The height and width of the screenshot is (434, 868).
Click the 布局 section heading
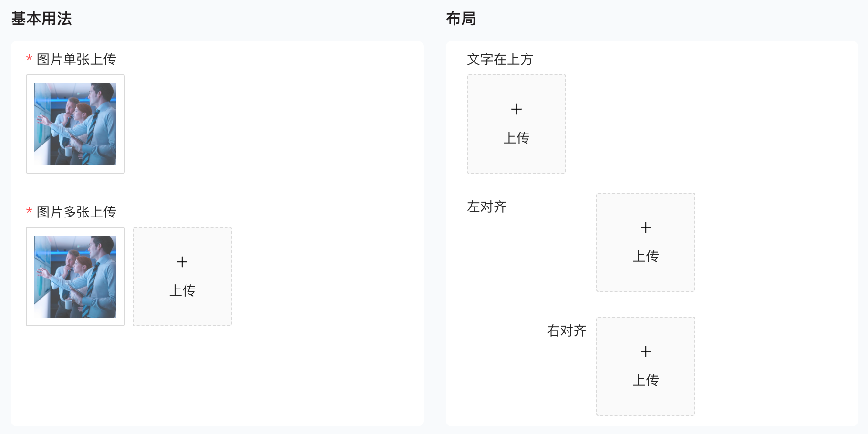point(461,19)
